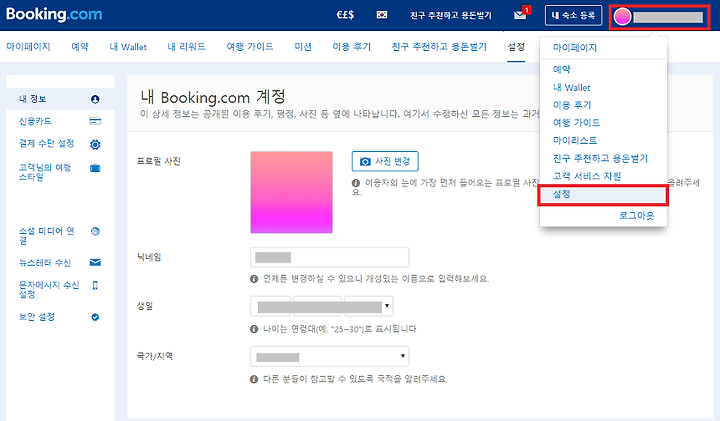
Task: Open the 내 Wallet tab in navigation bar
Action: [x=128, y=47]
